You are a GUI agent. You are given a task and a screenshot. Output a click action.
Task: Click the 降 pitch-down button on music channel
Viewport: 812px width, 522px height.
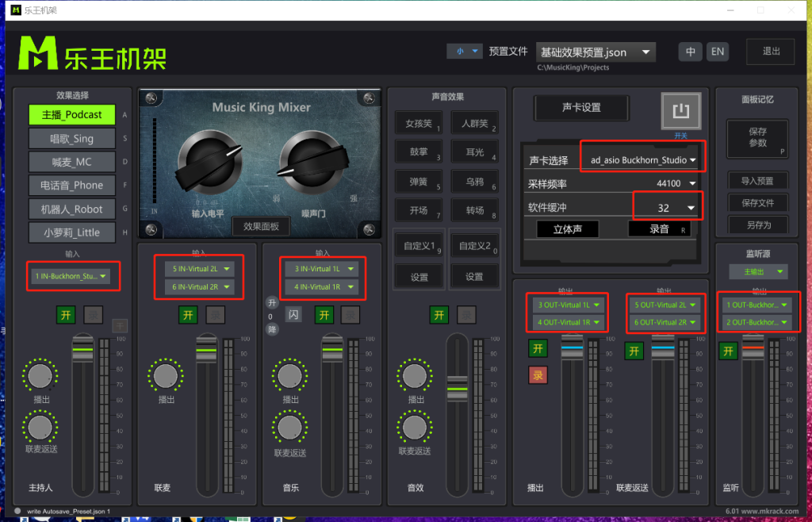click(271, 329)
